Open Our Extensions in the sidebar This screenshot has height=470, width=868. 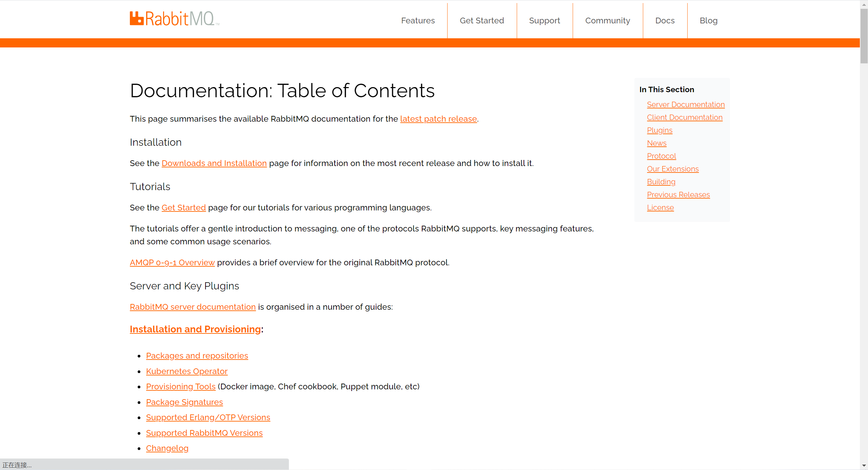673,169
